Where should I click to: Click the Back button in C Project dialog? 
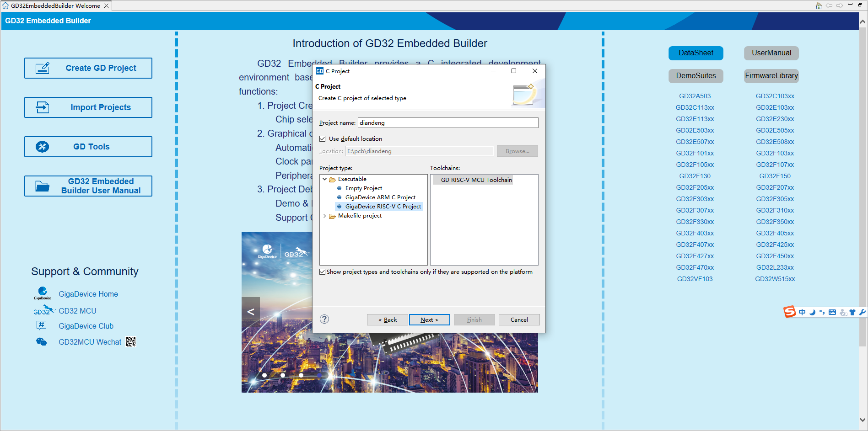[387, 319]
